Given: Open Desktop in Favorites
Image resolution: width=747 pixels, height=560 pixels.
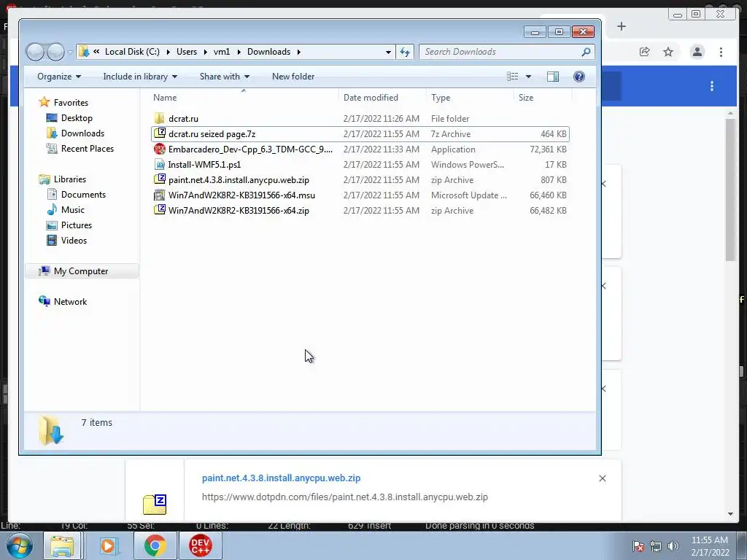Looking at the screenshot, I should click(77, 118).
